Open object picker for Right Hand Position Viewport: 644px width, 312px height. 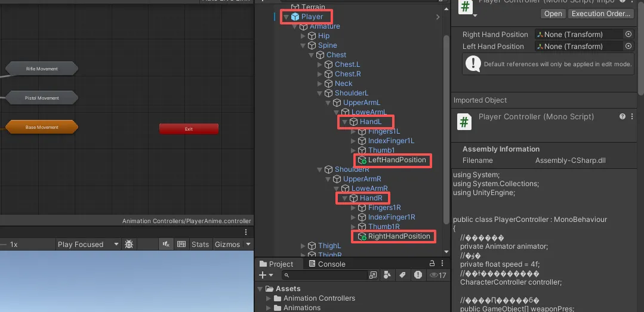[x=628, y=35]
